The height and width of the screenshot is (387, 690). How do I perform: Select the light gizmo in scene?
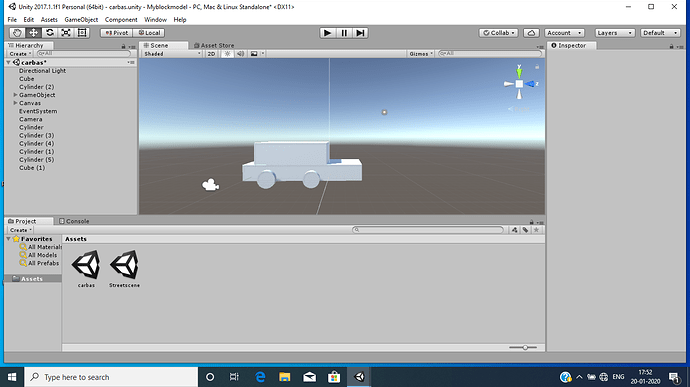(384, 112)
